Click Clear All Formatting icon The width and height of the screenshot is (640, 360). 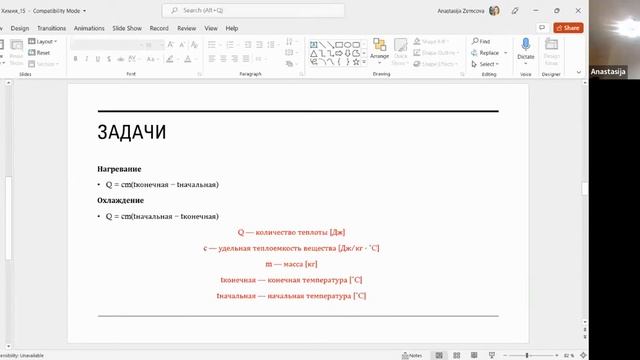tap(195, 44)
